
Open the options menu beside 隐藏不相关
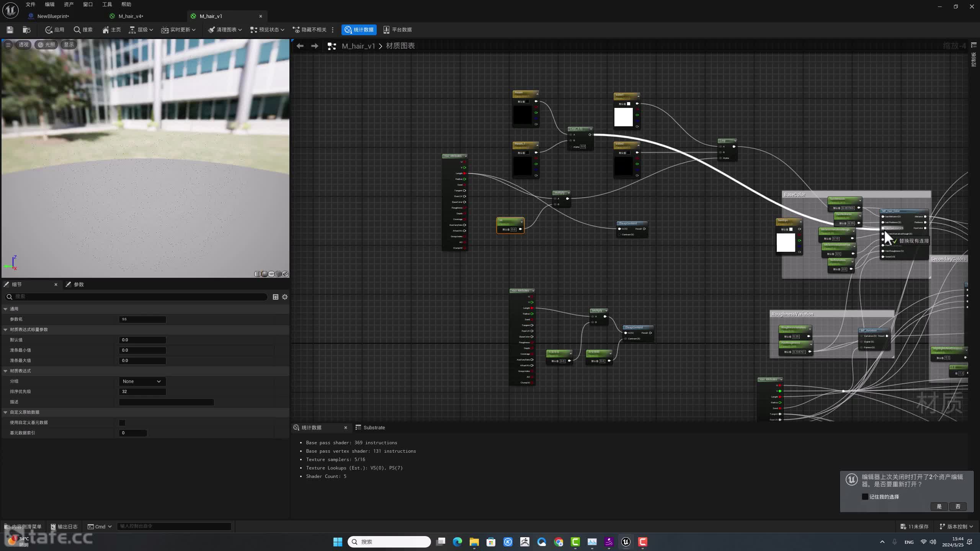click(x=333, y=29)
